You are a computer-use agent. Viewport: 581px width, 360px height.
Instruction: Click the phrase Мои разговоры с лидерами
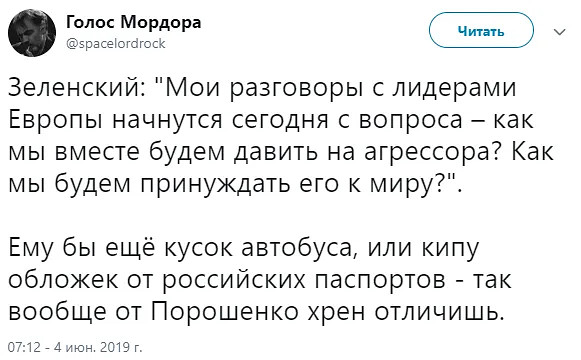coord(341,89)
